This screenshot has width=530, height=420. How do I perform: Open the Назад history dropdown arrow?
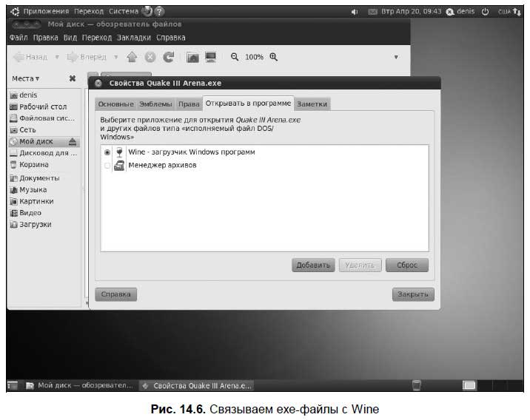[56, 57]
